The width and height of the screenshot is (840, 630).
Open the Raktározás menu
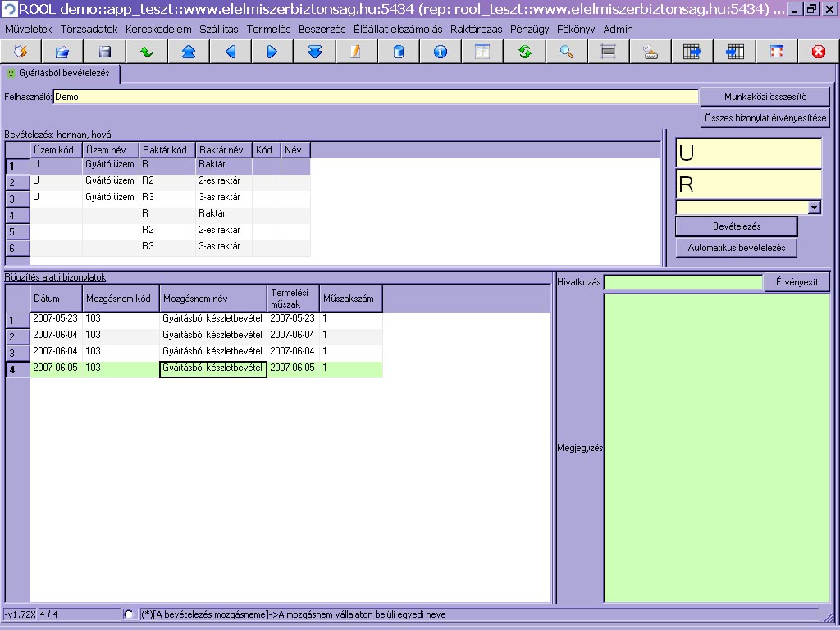(x=476, y=29)
